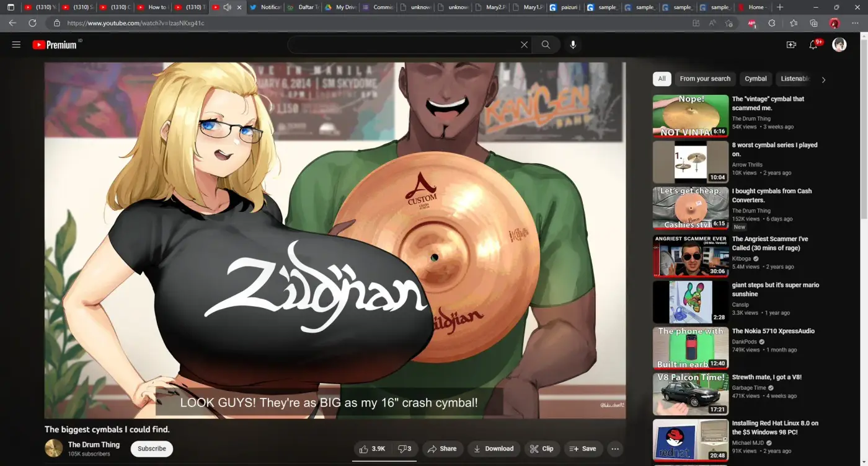Open the 8 worst cymbal series thumbnail

tap(691, 162)
